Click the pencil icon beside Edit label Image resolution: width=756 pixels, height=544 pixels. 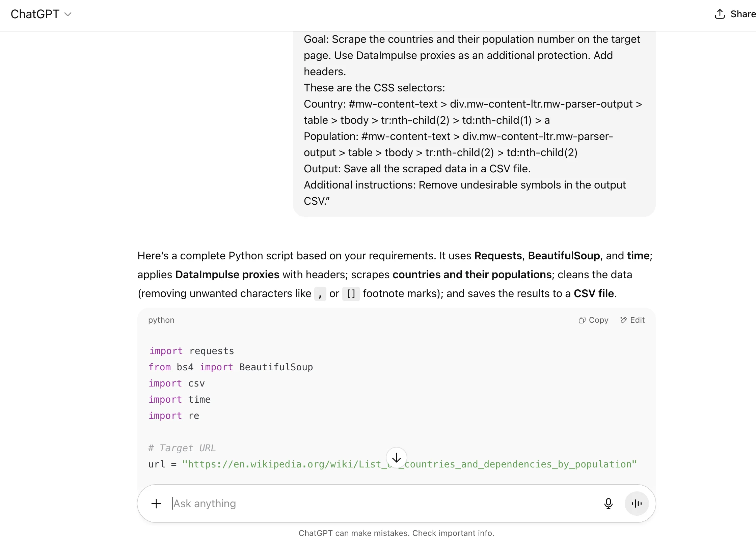[623, 320]
